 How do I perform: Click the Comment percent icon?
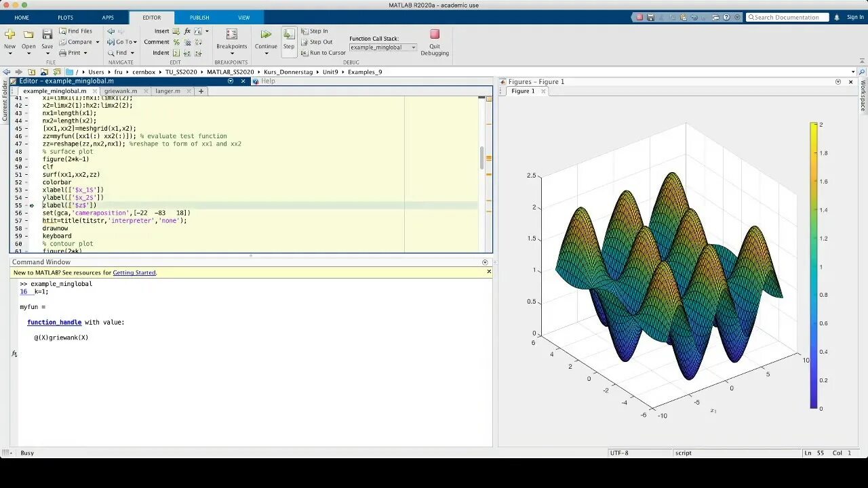(x=176, y=42)
